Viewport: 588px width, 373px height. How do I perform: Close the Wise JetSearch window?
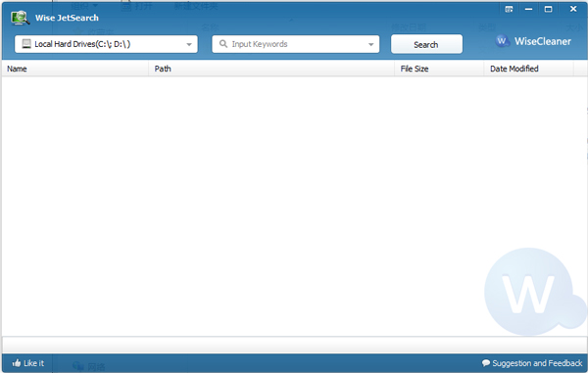point(573,9)
